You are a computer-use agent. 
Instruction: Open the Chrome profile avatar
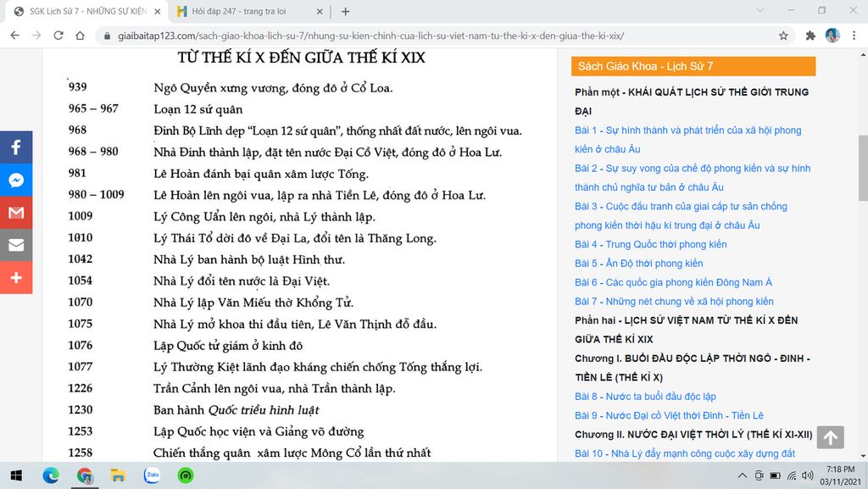[x=832, y=36]
